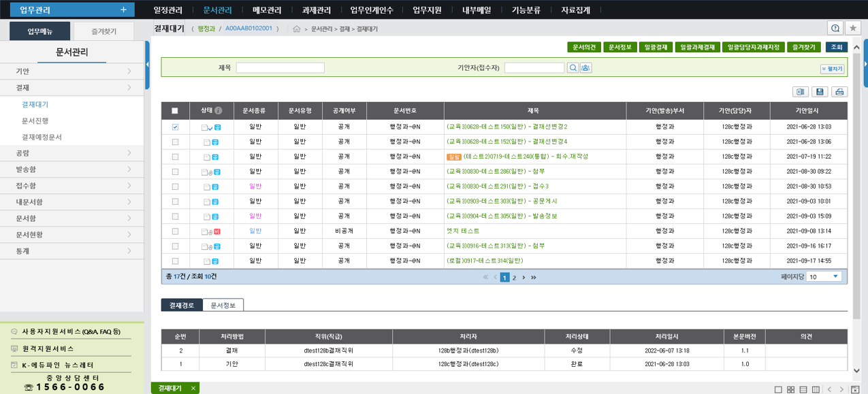868x394 pixels.
Task: Toggle the select-all checkbox in table header
Action: [175, 111]
